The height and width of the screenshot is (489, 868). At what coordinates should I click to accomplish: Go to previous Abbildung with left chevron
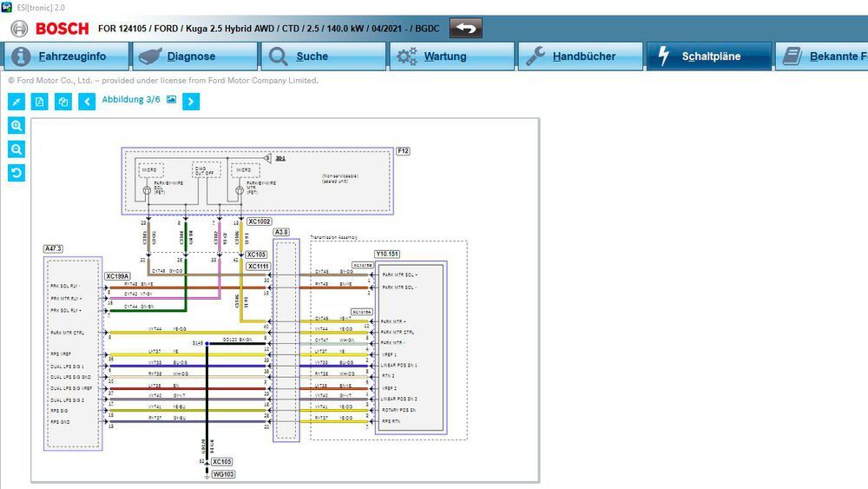[87, 102]
